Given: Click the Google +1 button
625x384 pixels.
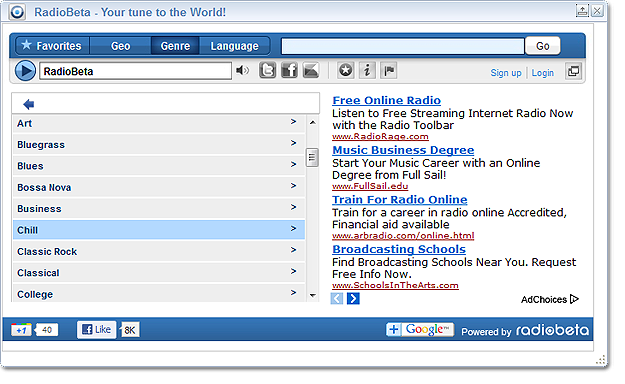Looking at the screenshot, I should pos(21,330).
